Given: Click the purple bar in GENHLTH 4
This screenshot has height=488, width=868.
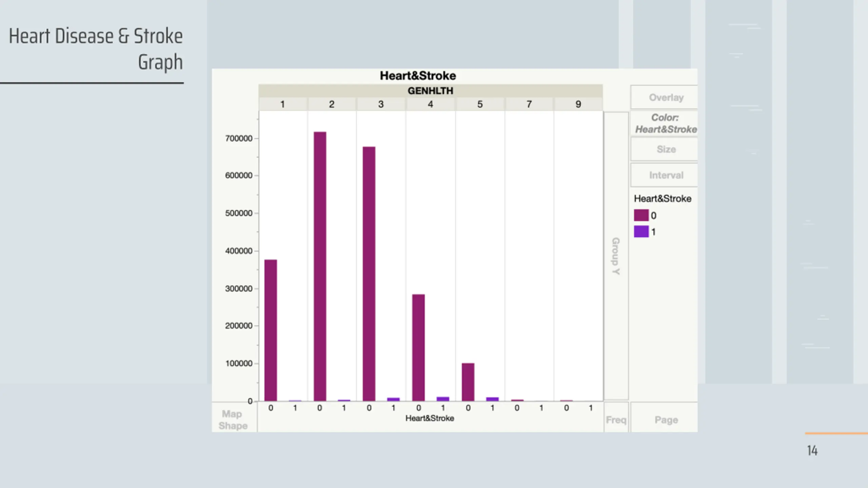Looking at the screenshot, I should coord(443,399).
